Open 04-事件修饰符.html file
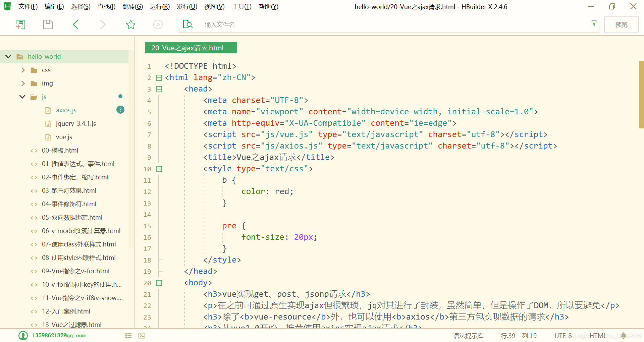The image size is (644, 342). (69, 204)
